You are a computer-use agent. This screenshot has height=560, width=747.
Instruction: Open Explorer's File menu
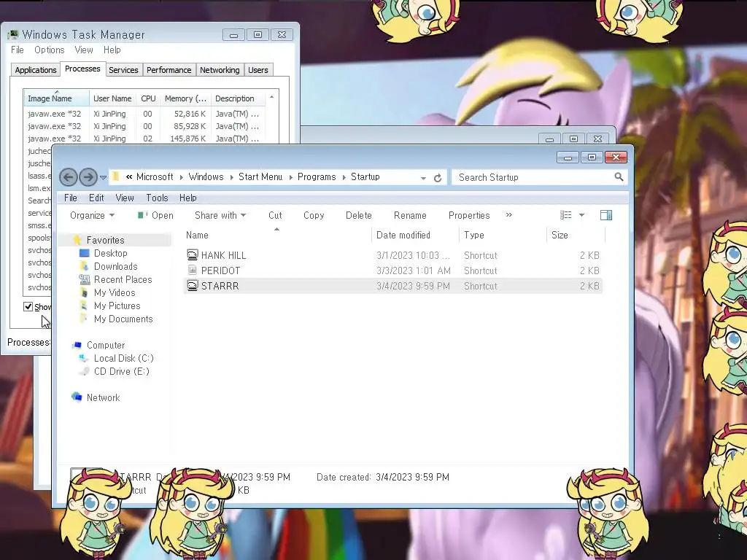[71, 198]
